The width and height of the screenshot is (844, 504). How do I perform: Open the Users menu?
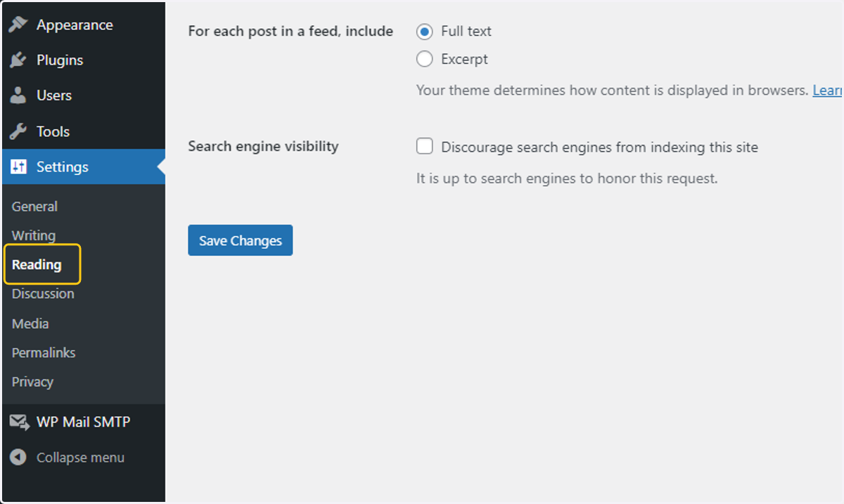click(83, 96)
